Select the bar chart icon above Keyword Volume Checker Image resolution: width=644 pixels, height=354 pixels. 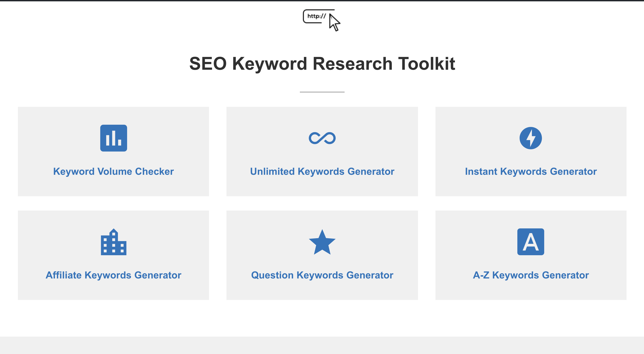tap(113, 138)
